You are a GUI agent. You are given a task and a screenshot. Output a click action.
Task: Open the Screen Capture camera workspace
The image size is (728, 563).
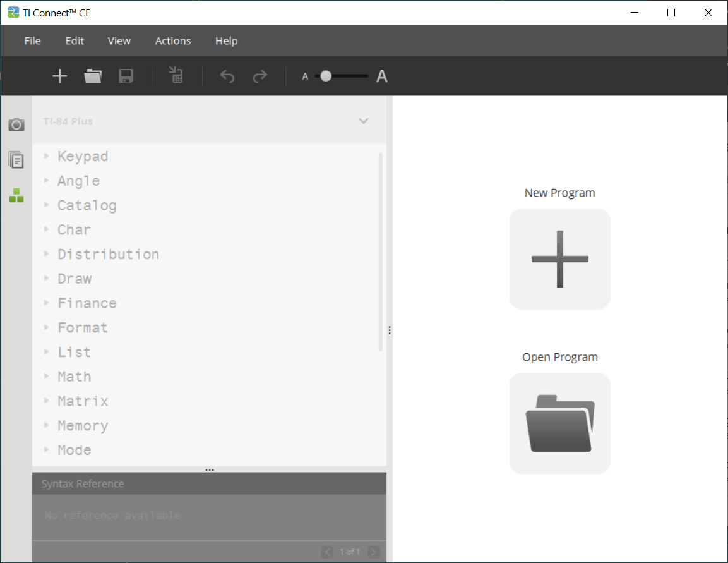[16, 124]
